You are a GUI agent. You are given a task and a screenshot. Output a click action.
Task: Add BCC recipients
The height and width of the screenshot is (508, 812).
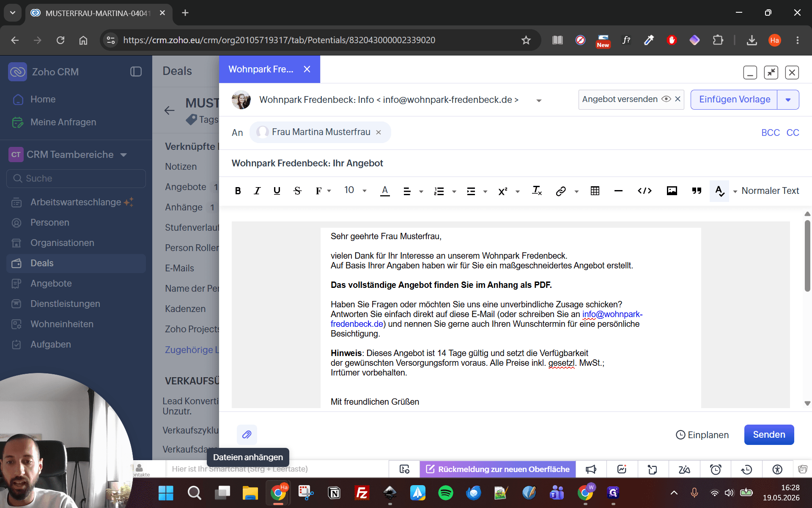(770, 133)
